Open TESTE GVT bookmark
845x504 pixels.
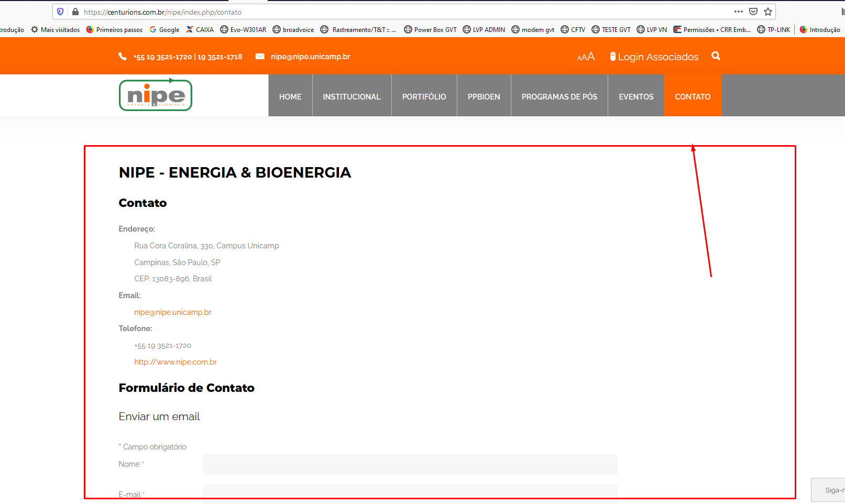[x=611, y=30]
